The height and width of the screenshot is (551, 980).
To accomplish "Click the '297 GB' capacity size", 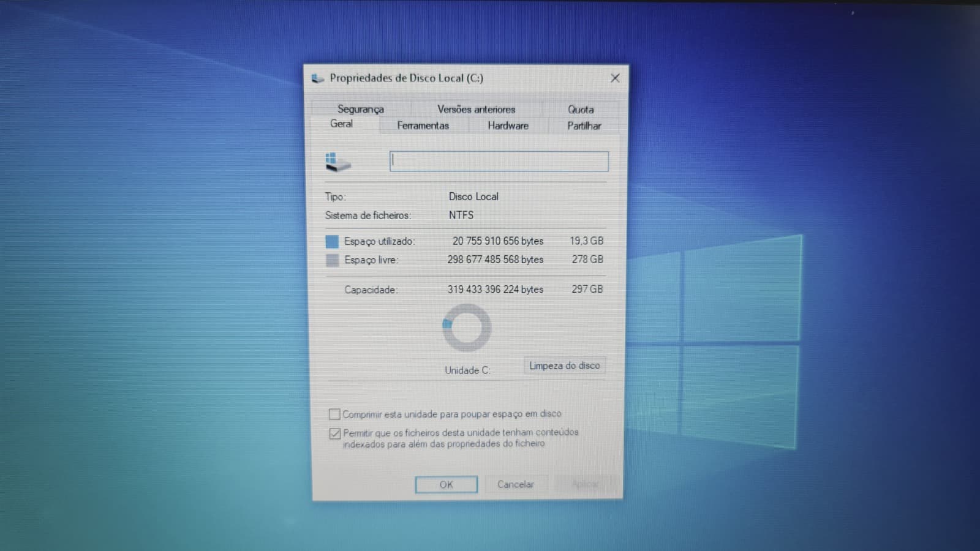I will [x=587, y=289].
